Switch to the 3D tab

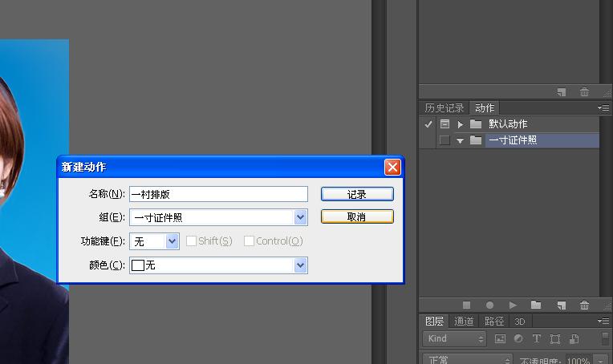(520, 322)
